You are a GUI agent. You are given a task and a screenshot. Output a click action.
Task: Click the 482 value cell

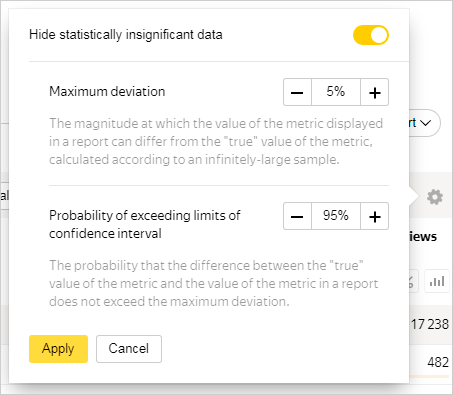pos(438,362)
